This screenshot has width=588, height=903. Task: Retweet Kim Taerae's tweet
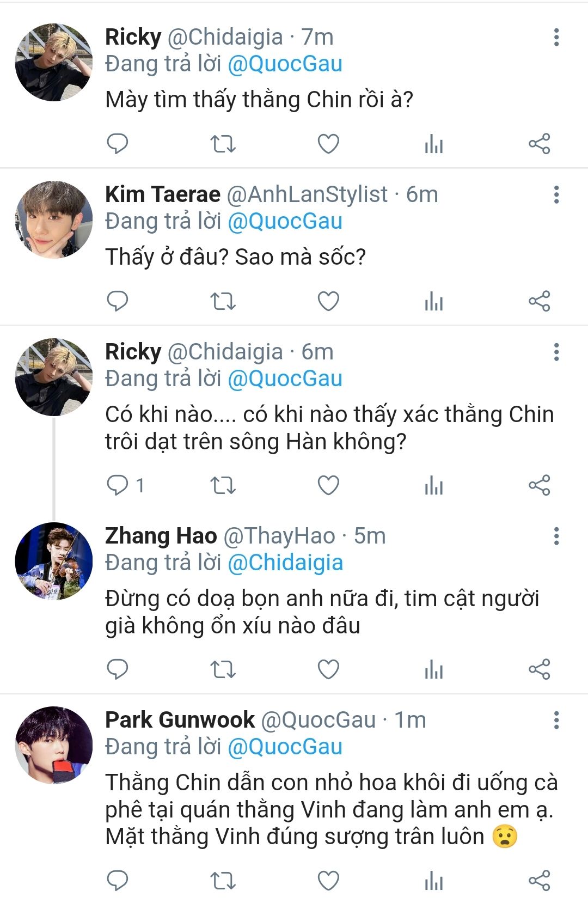tap(223, 301)
